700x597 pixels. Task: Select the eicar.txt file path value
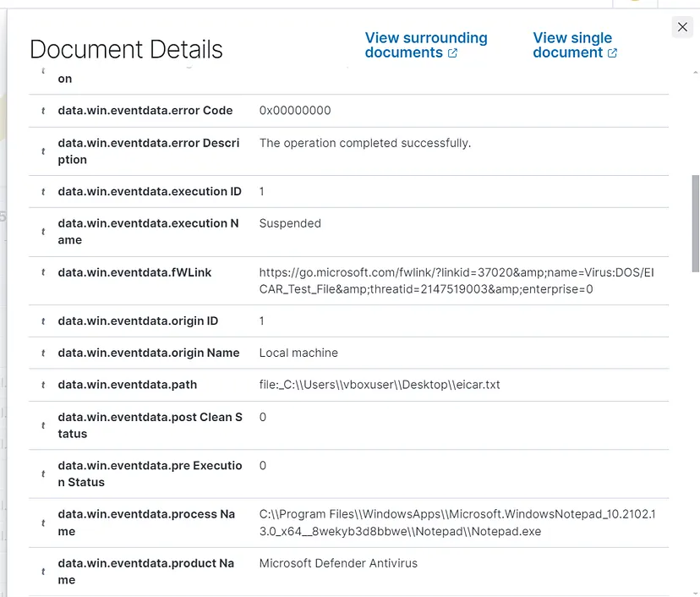[x=379, y=384]
